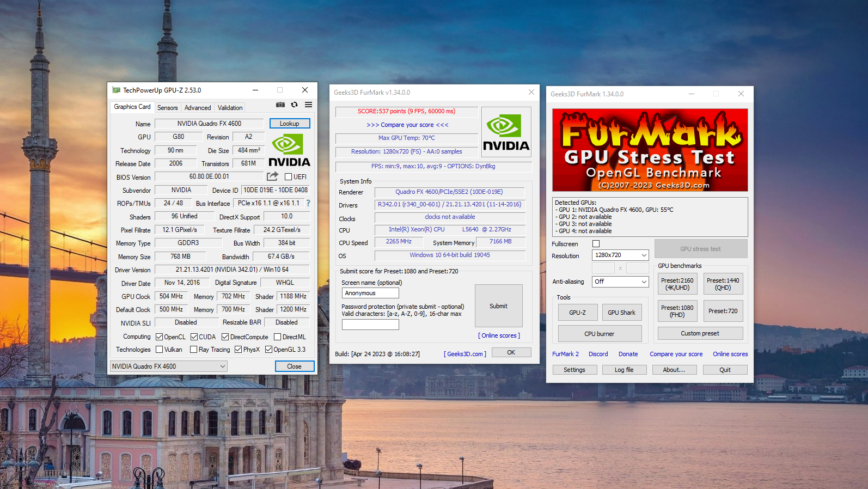Image resolution: width=868 pixels, height=489 pixels.
Task: Click the GPU-Z title bar app icon
Action: pyautogui.click(x=116, y=90)
